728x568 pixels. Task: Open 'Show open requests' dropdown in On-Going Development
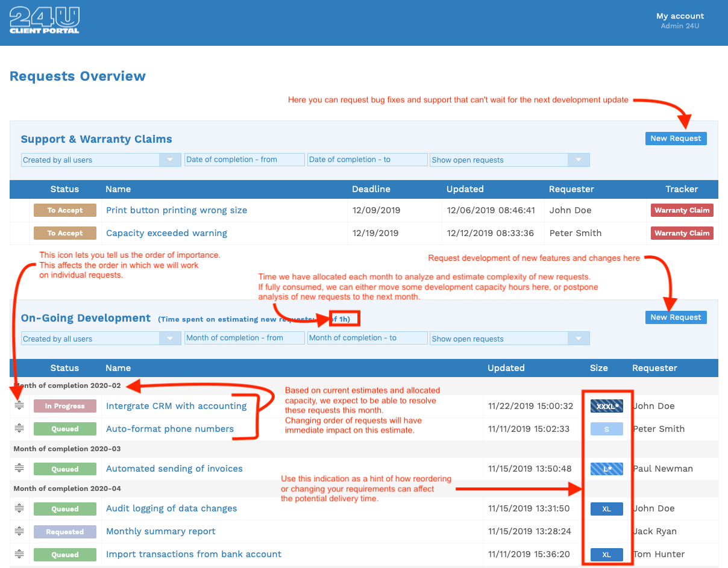510,339
